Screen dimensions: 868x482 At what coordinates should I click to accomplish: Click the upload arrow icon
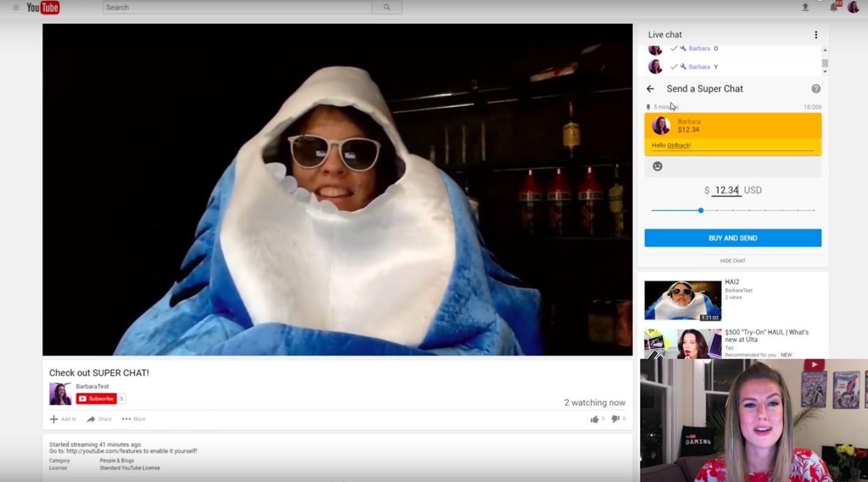[x=805, y=7]
